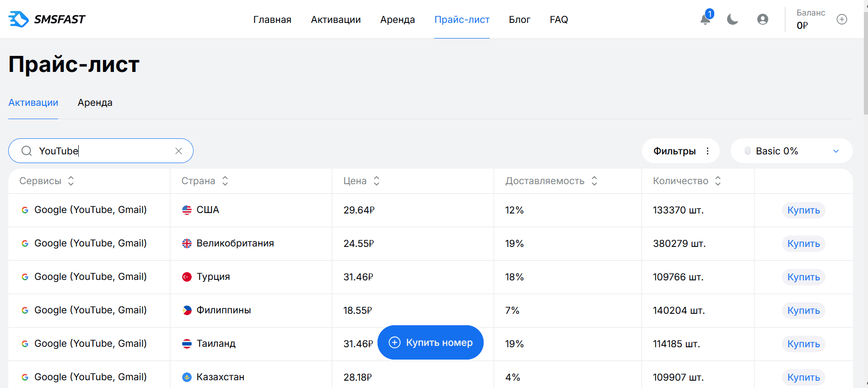This screenshot has height=388, width=868.
Task: Click the price 28.18₽
Action: click(x=357, y=377)
